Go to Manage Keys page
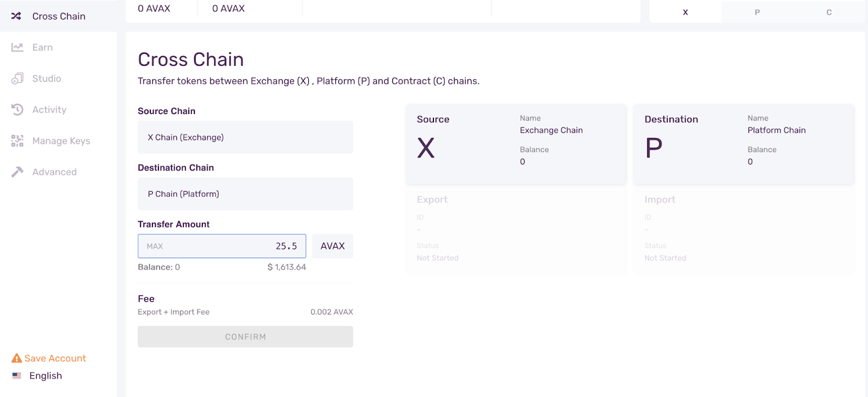Image resolution: width=868 pixels, height=397 pixels. [x=61, y=141]
